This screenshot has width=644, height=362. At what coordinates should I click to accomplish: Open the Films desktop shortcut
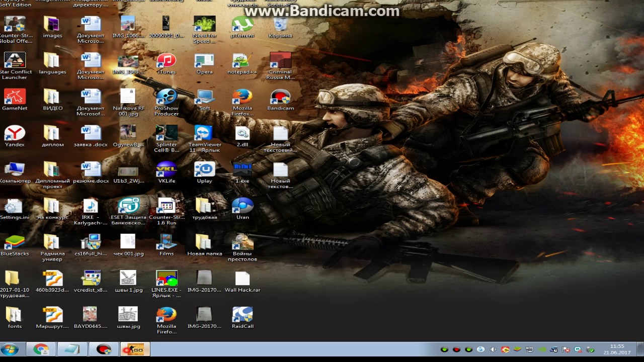tap(167, 245)
